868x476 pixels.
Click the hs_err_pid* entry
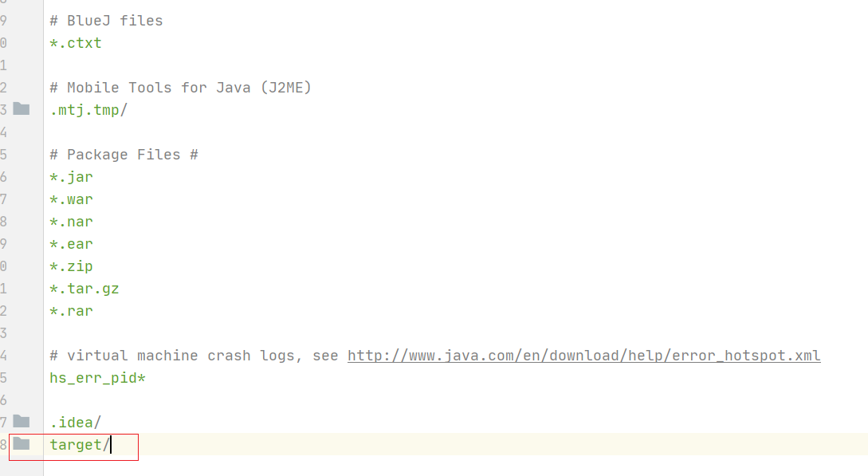(x=97, y=378)
